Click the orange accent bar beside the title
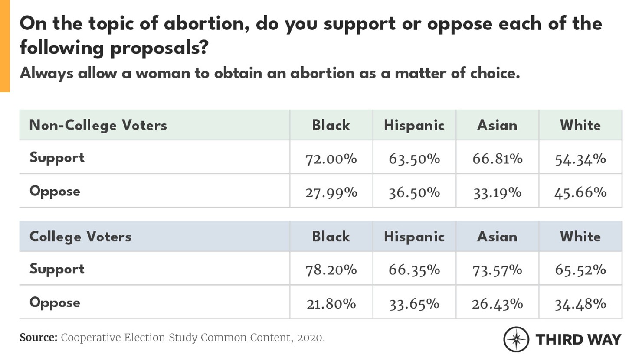Viewport: 642px width, 364px height. (x=5, y=46)
